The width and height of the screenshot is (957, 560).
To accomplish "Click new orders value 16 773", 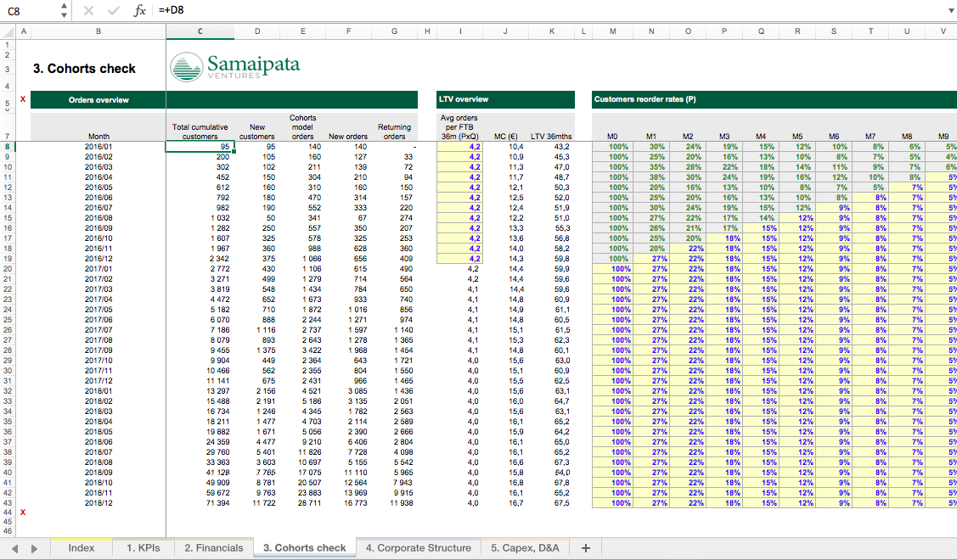I will pos(348,503).
